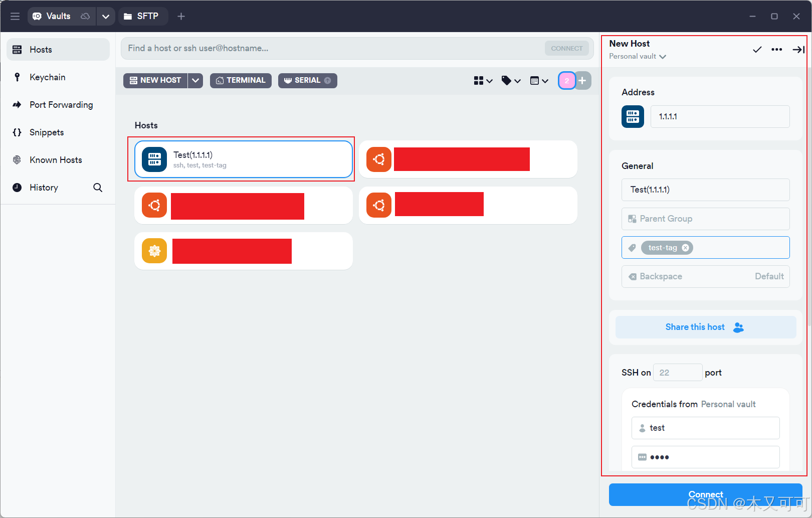The image size is (812, 518).
Task: Collapse the New Host side panel
Action: 798,49
